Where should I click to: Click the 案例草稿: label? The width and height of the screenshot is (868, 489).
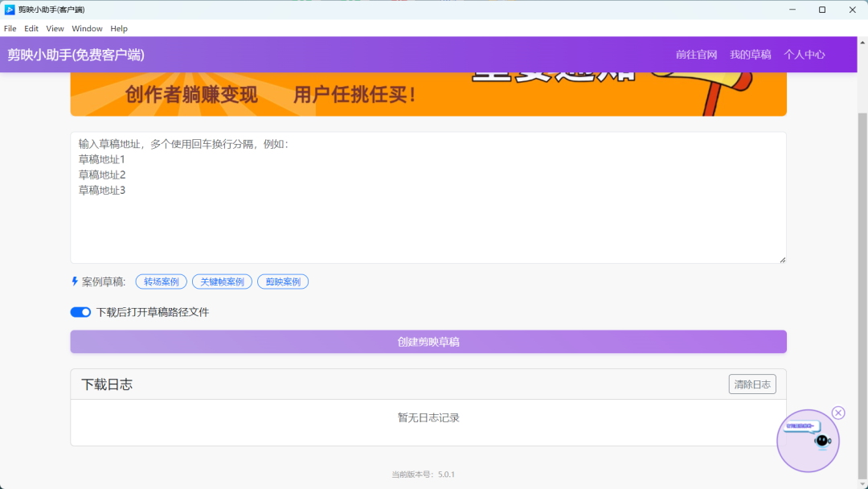[x=104, y=281]
